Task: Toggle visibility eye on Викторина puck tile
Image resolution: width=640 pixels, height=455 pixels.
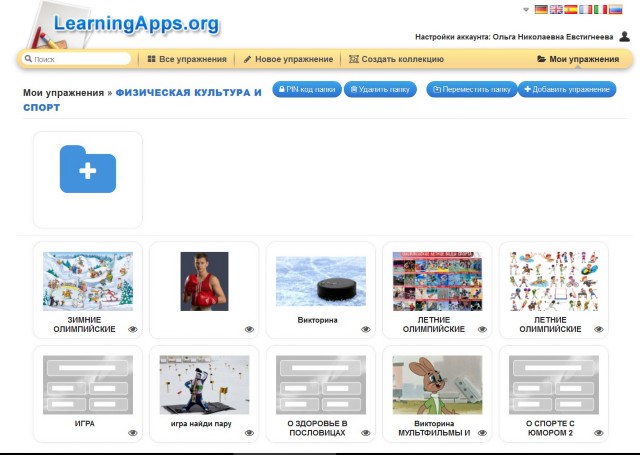Action: coord(365,329)
